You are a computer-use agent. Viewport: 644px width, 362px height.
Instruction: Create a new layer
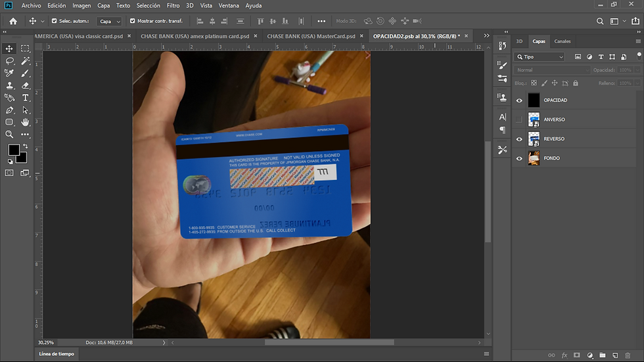coord(615,355)
